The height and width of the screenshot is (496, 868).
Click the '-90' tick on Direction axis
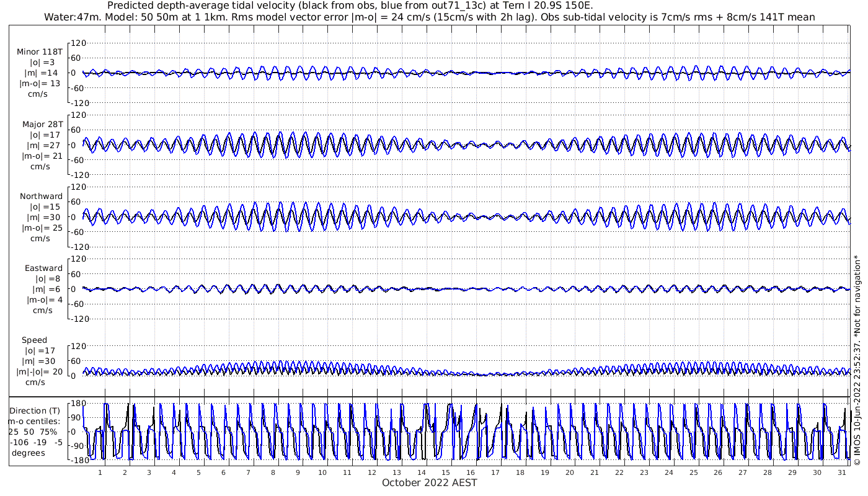coord(77,446)
